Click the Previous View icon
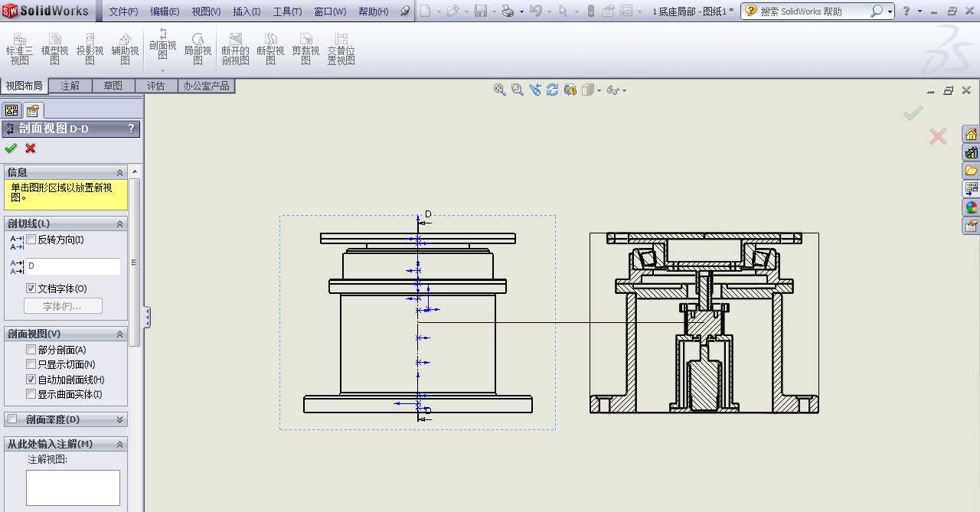 (534, 90)
